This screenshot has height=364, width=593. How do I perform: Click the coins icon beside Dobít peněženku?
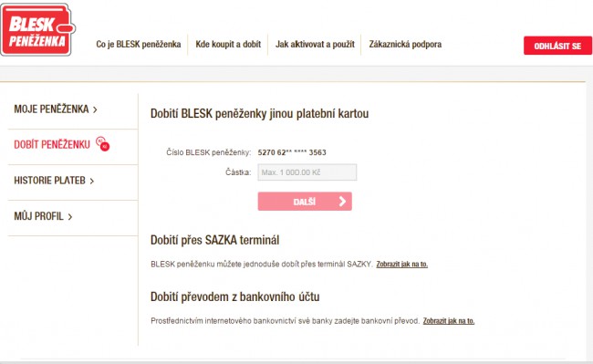tap(102, 144)
